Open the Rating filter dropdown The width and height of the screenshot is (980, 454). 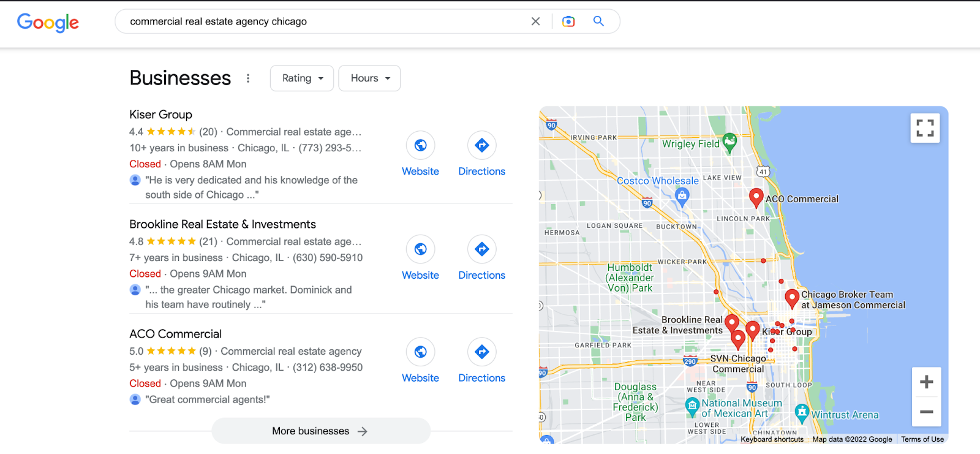pyautogui.click(x=302, y=78)
